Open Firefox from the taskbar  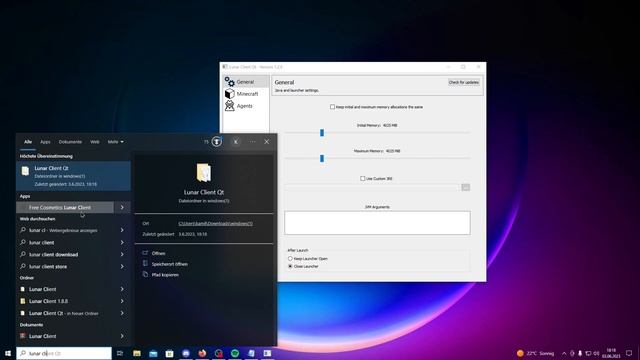coord(202,353)
